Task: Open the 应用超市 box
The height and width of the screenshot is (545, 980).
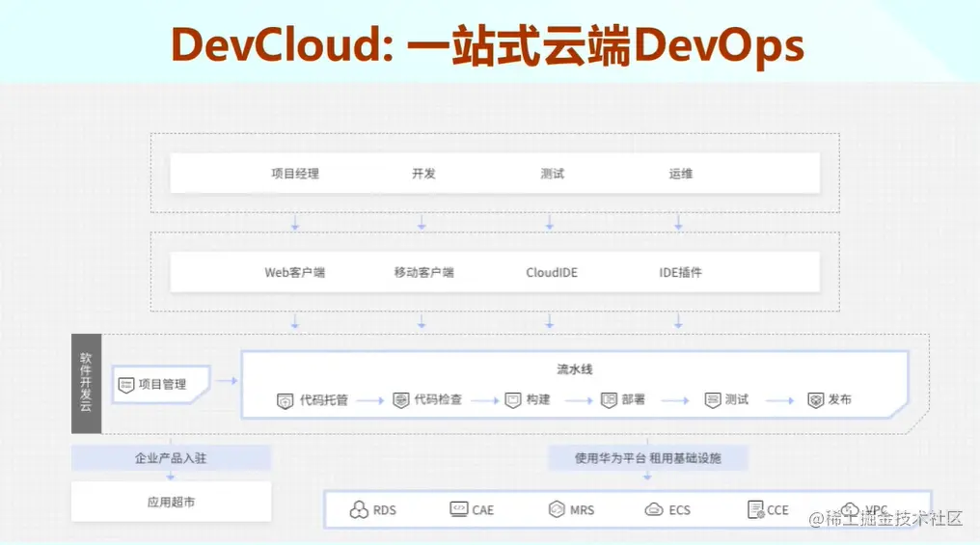Action: tap(171, 502)
